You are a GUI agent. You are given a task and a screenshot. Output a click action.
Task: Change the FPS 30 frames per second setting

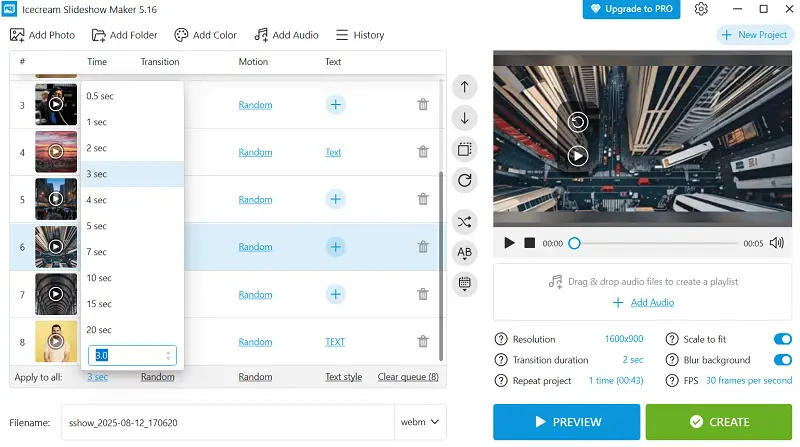point(749,381)
